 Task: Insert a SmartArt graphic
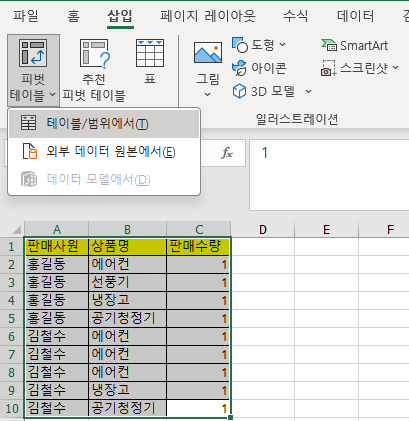coord(354,45)
